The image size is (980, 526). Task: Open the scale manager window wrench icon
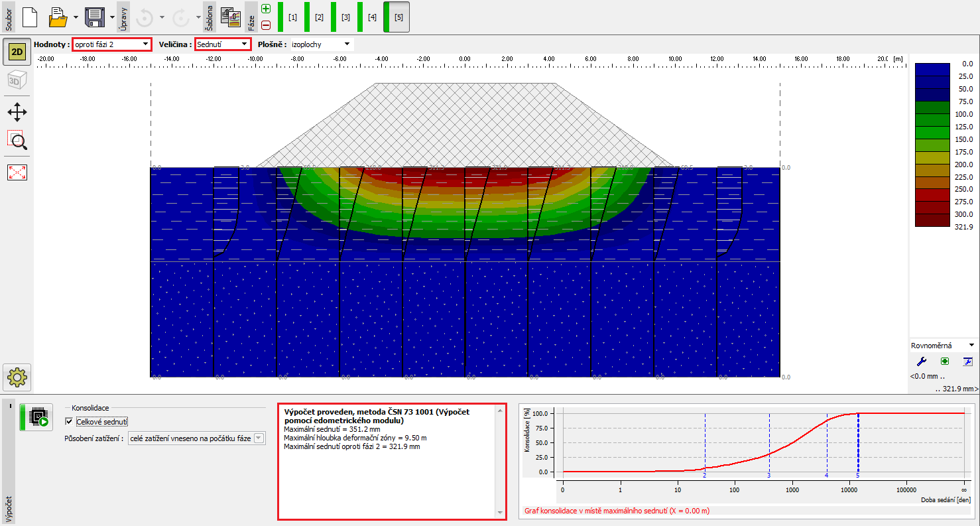tap(967, 362)
